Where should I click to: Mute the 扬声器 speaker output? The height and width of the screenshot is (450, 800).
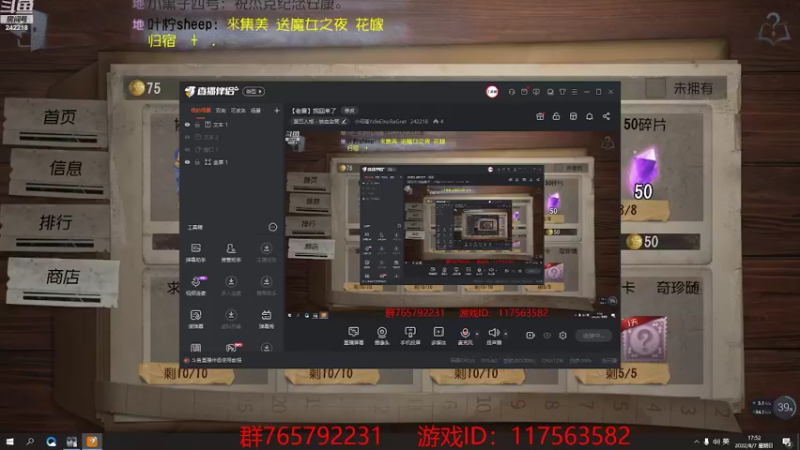(494, 335)
